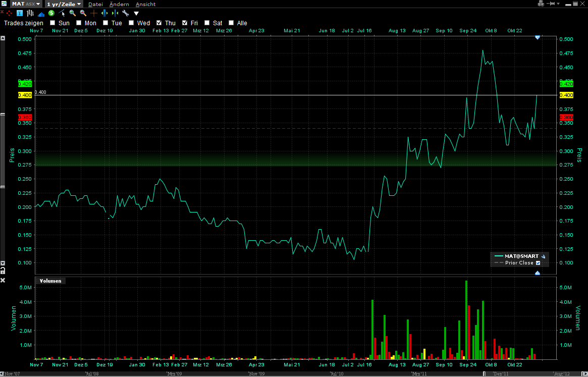Click the compress time axis arrows icon
The height and width of the screenshot is (377, 588).
[x=115, y=13]
